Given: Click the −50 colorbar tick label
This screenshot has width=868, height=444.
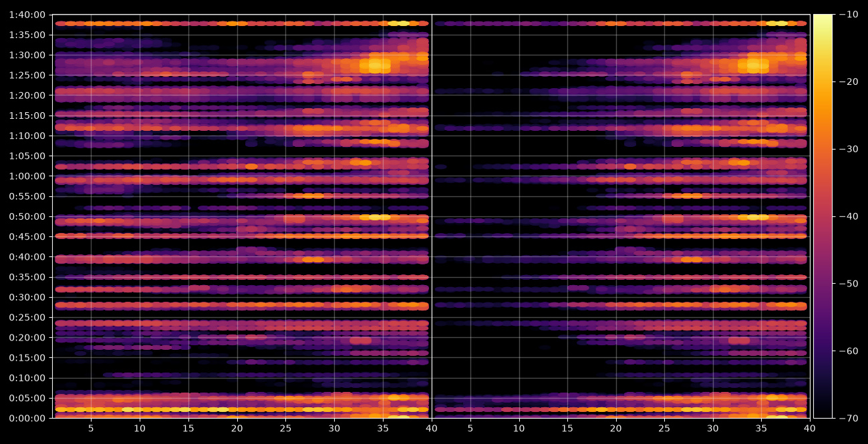Looking at the screenshot, I should [x=849, y=284].
